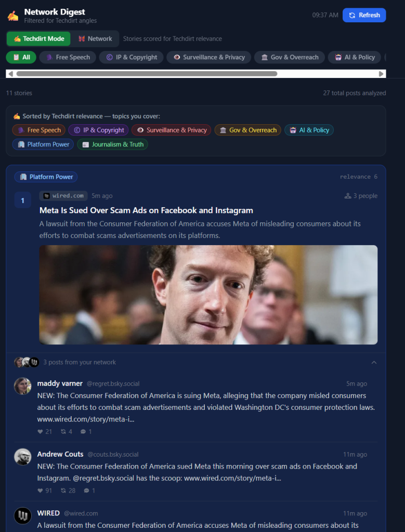Like maddy varner's post with heart icon
405x532 pixels.
[41, 432]
